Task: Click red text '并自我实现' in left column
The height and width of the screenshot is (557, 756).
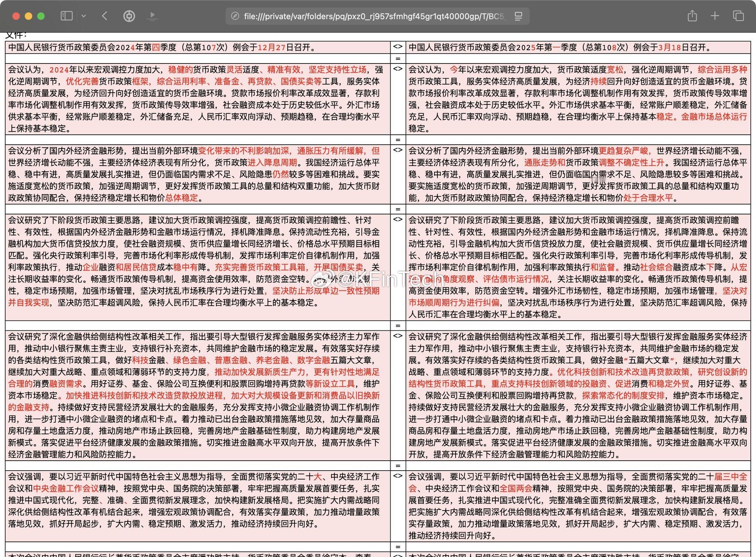Action: click(x=28, y=303)
